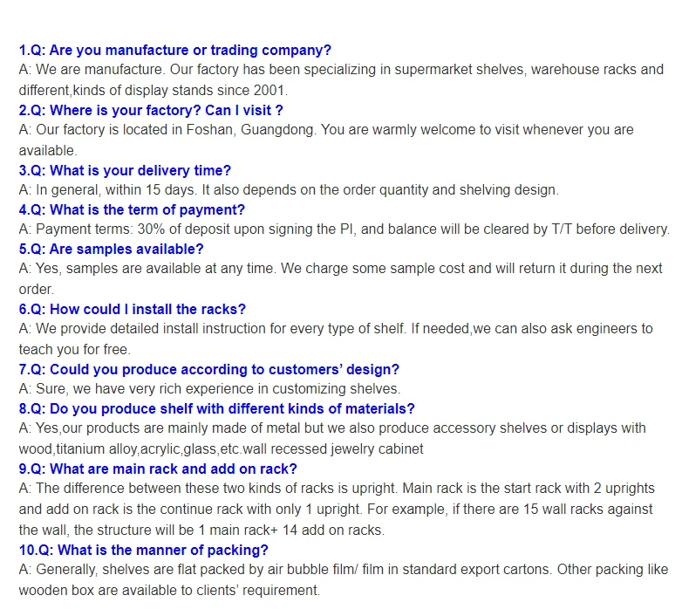Select question 4 about term of payment
Viewport: 689px width, 616px height.
tap(132, 209)
